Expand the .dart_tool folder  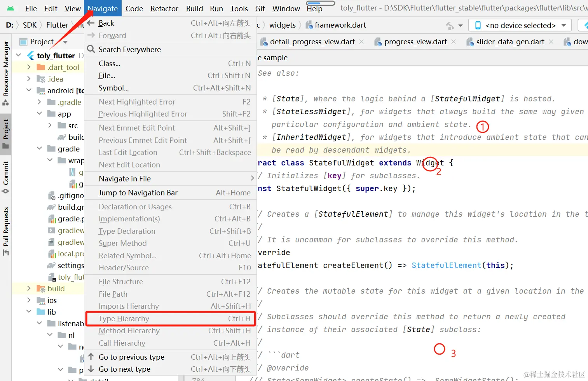click(x=29, y=67)
